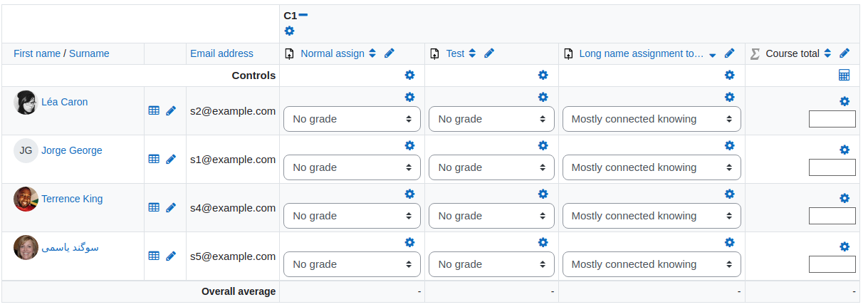The image size is (868, 307).
Task: Open Léa Caron's Course total gear icon
Action: click(x=845, y=101)
